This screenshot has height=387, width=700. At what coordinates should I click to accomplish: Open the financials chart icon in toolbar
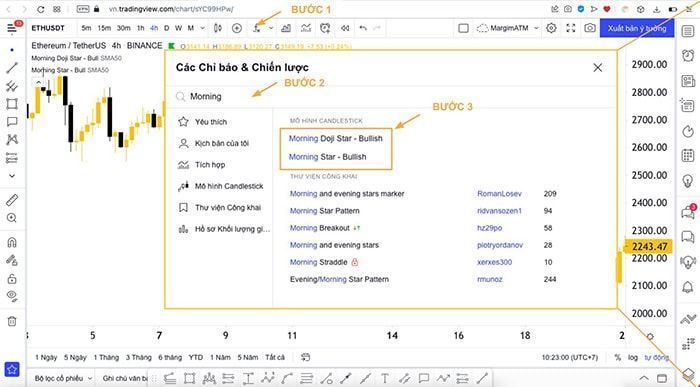click(286, 28)
